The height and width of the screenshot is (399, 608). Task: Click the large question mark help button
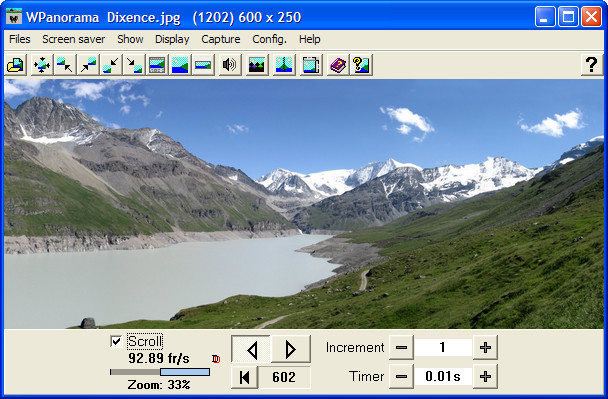pos(591,64)
